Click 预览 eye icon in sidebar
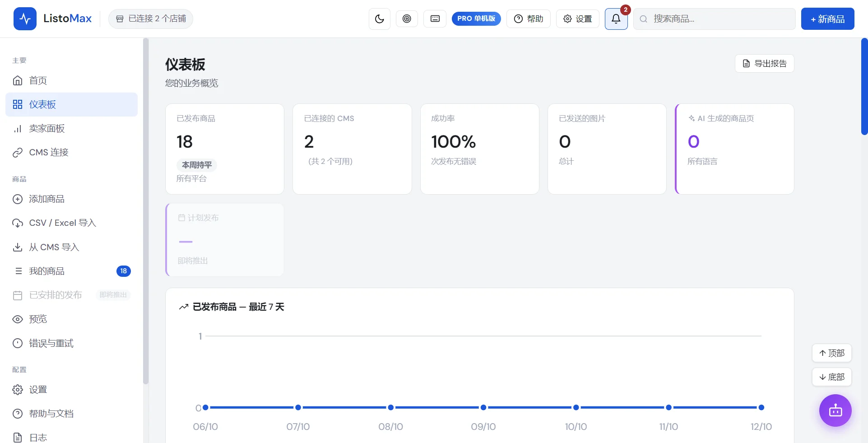Image resolution: width=868 pixels, height=443 pixels. (18, 319)
